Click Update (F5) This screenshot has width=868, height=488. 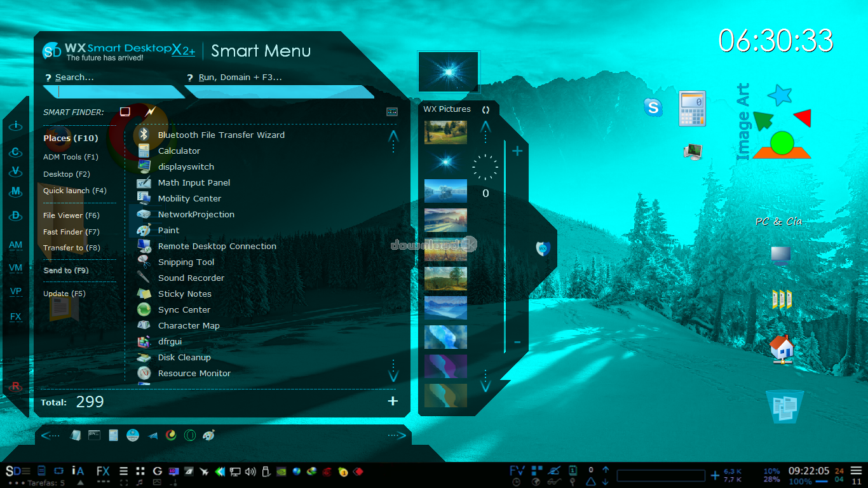click(x=64, y=294)
